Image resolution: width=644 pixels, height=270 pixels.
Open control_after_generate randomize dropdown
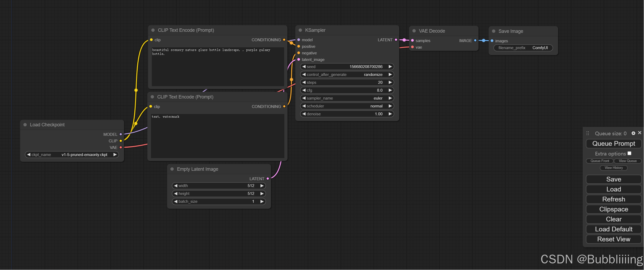tap(347, 75)
